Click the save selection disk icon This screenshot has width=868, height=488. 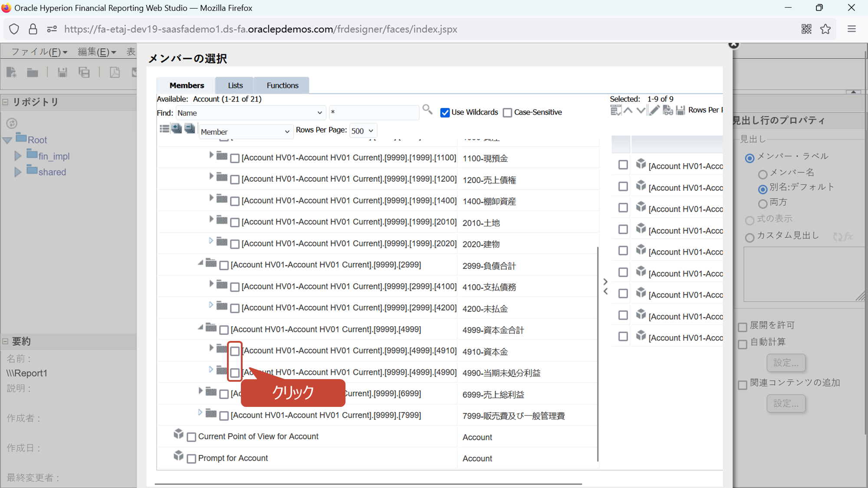click(681, 111)
